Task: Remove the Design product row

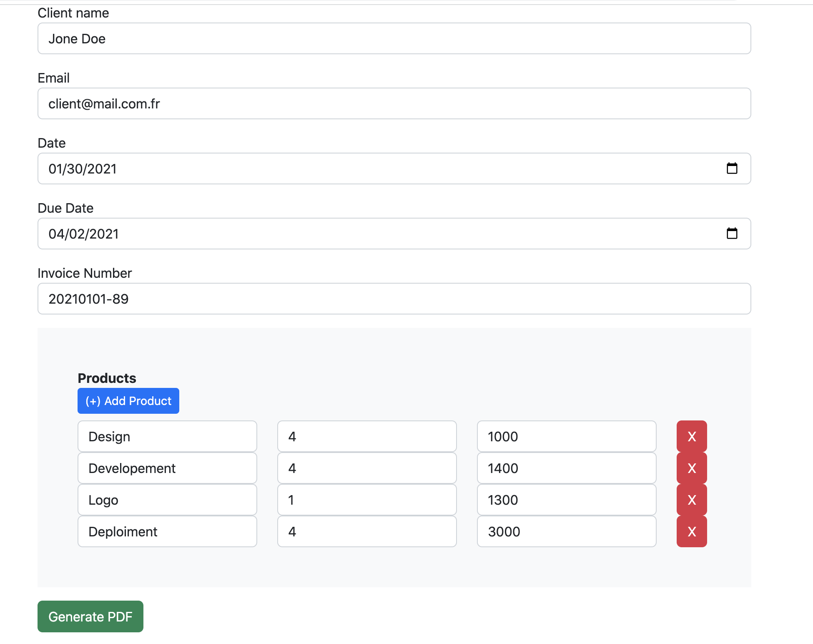Action: 692,436
